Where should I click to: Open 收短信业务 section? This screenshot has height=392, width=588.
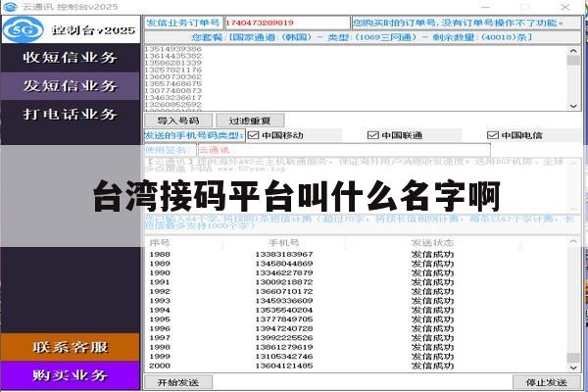[71, 58]
